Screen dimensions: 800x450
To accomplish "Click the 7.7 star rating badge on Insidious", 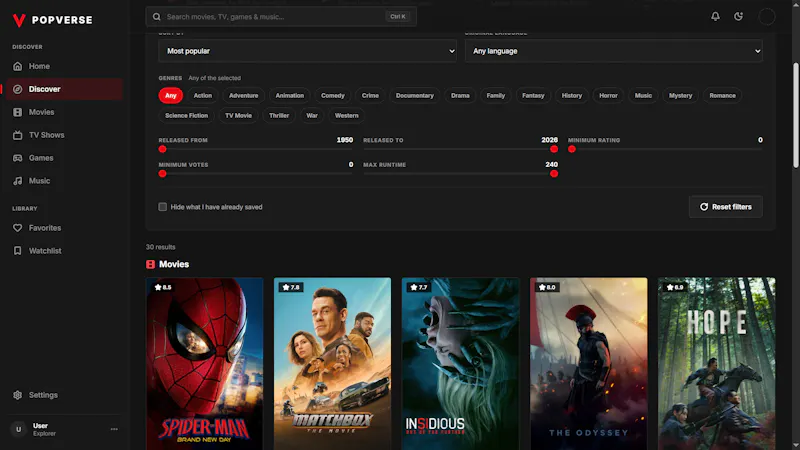I will [419, 287].
